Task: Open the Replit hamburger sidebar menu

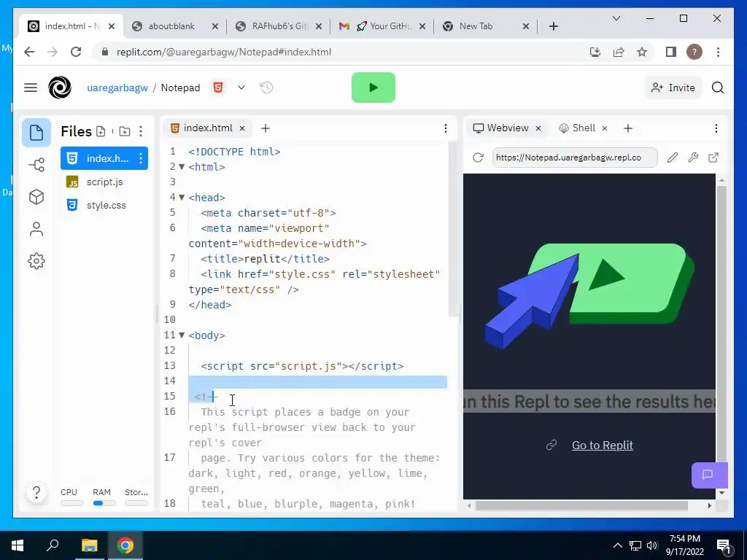Action: (x=31, y=87)
